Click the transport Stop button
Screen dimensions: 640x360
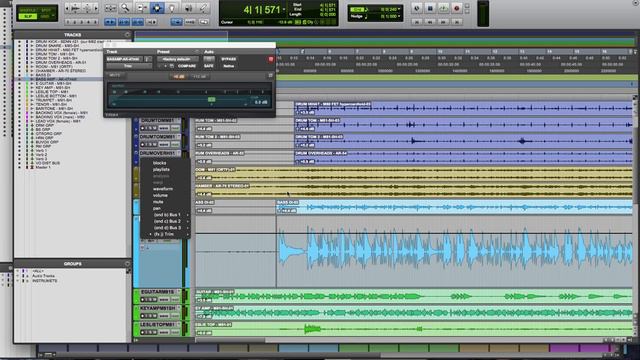[x=430, y=8]
